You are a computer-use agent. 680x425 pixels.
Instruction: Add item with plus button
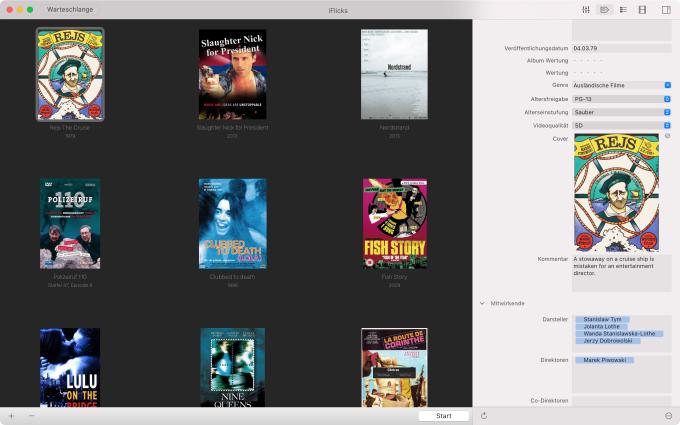[12, 415]
